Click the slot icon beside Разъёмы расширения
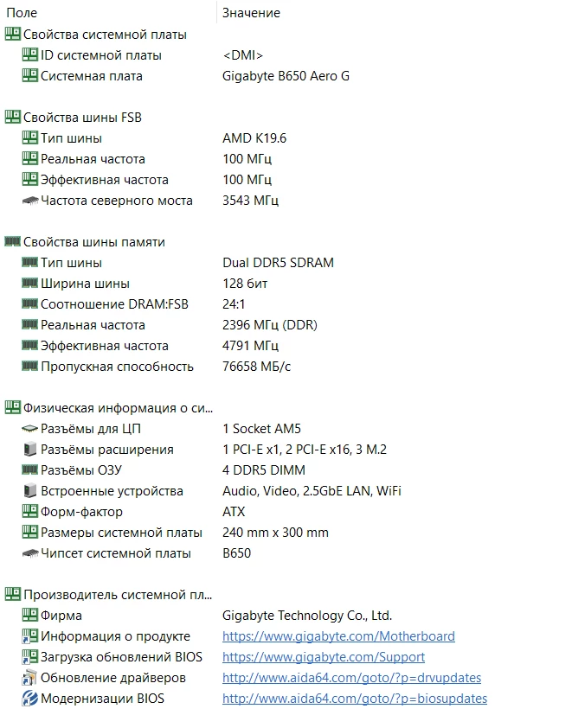Image resolution: width=572 pixels, height=728 pixels. click(29, 450)
